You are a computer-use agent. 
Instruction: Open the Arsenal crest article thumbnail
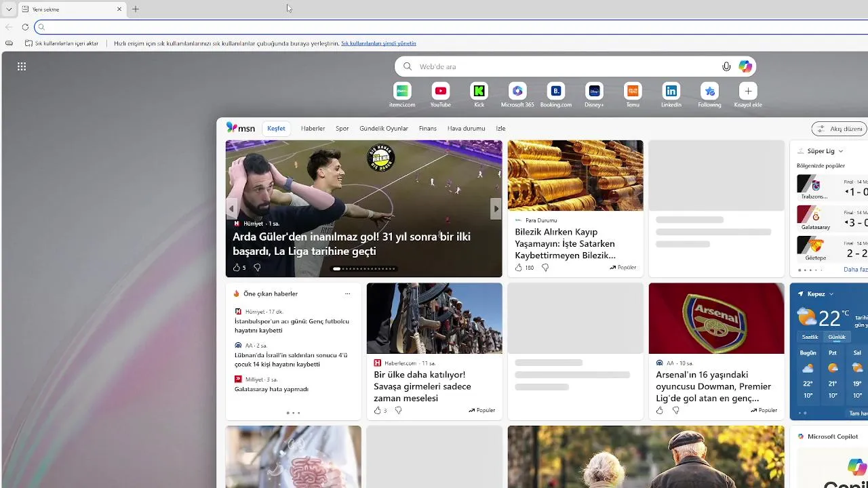(x=716, y=319)
